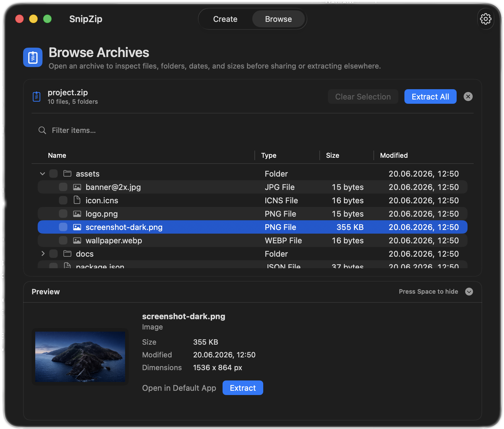
Task: Click the WEBP File type cell
Action: [283, 241]
